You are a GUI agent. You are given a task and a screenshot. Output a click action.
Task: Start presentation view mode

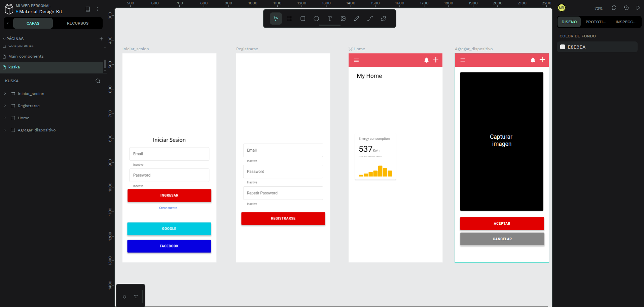click(638, 8)
